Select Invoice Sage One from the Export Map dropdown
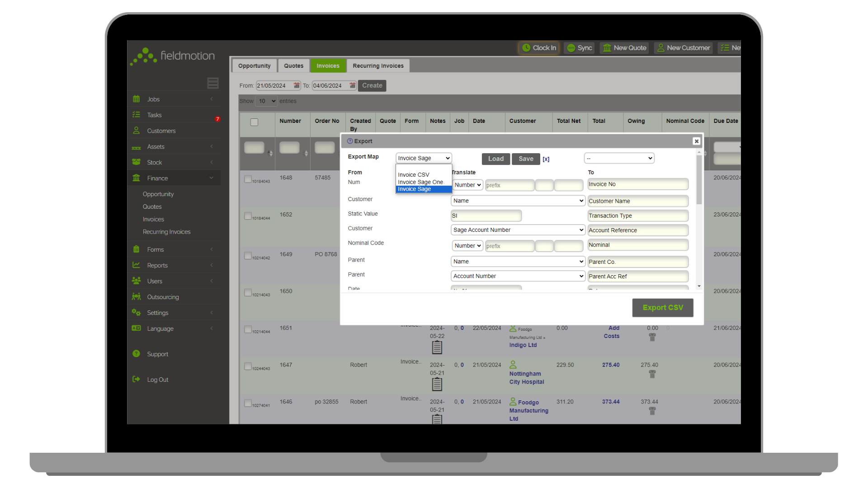868x488 pixels. click(420, 182)
